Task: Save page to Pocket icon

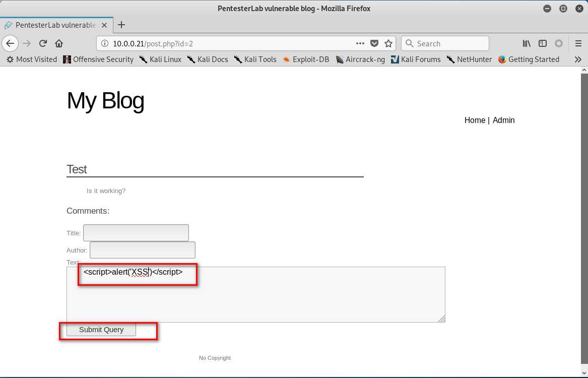Action: (x=374, y=43)
